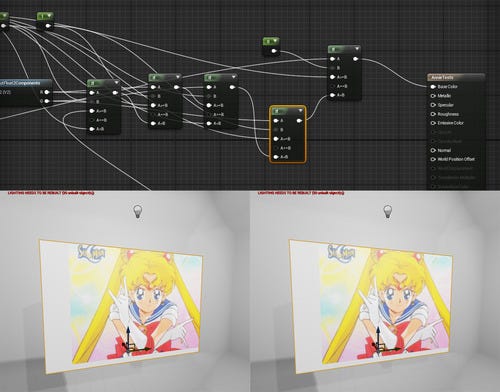Click the output pin of the If node beside BreakOutFloat2Components
The width and height of the screenshot is (500, 392).
coord(115,93)
